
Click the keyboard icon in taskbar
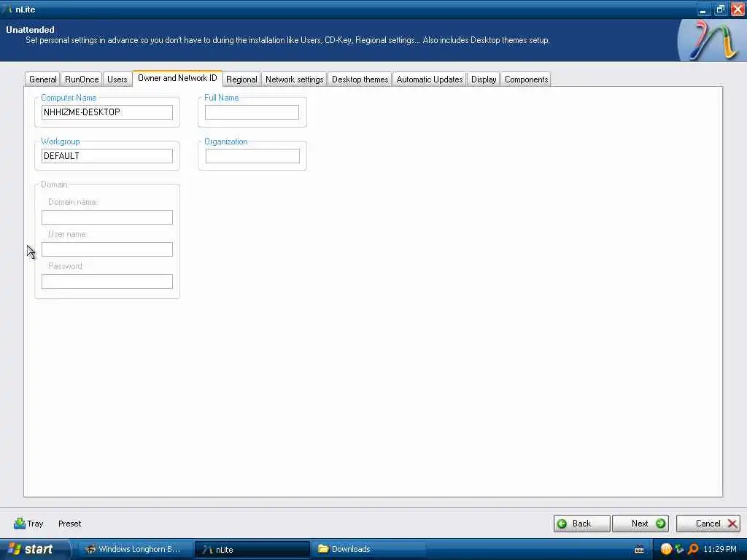(x=639, y=550)
